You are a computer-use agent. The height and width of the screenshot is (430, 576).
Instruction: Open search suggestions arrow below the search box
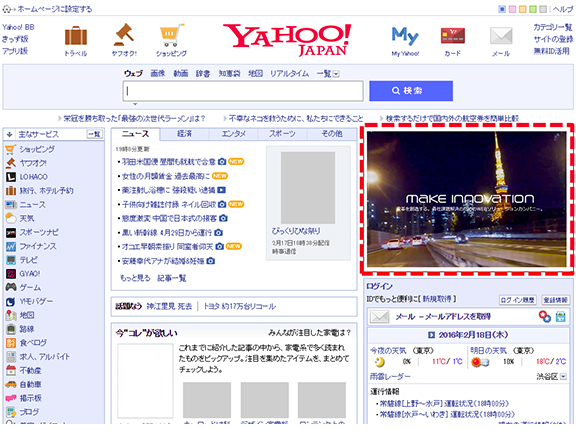coord(135,104)
